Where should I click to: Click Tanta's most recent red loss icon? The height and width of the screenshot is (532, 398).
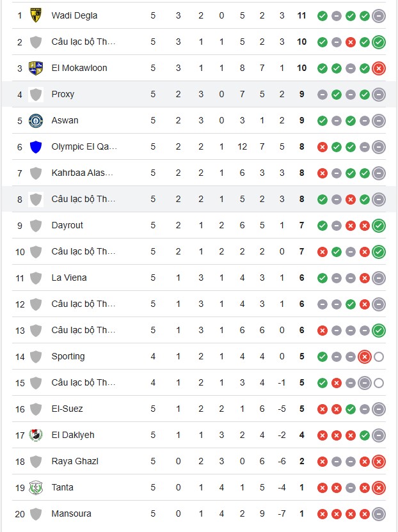pos(379,488)
